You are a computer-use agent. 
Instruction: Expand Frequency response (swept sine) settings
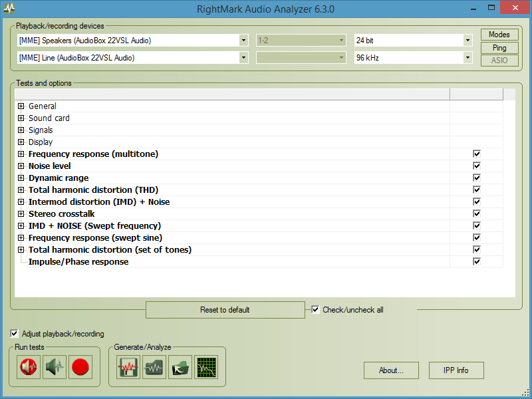(x=21, y=237)
